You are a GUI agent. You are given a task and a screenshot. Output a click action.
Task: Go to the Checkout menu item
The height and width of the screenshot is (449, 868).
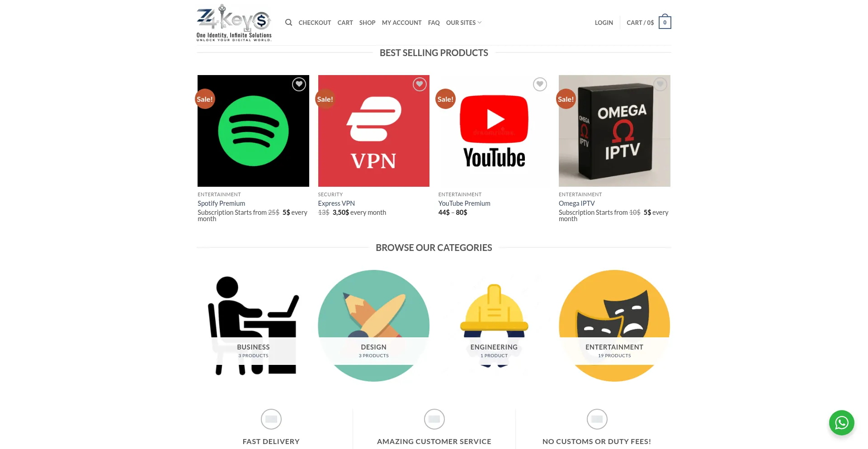coord(315,23)
